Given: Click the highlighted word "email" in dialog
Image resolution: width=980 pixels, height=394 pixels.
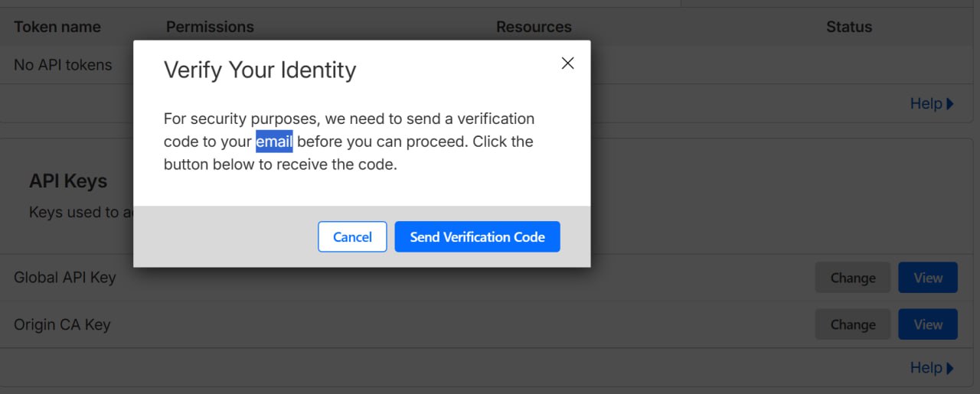Looking at the screenshot, I should point(274,142).
